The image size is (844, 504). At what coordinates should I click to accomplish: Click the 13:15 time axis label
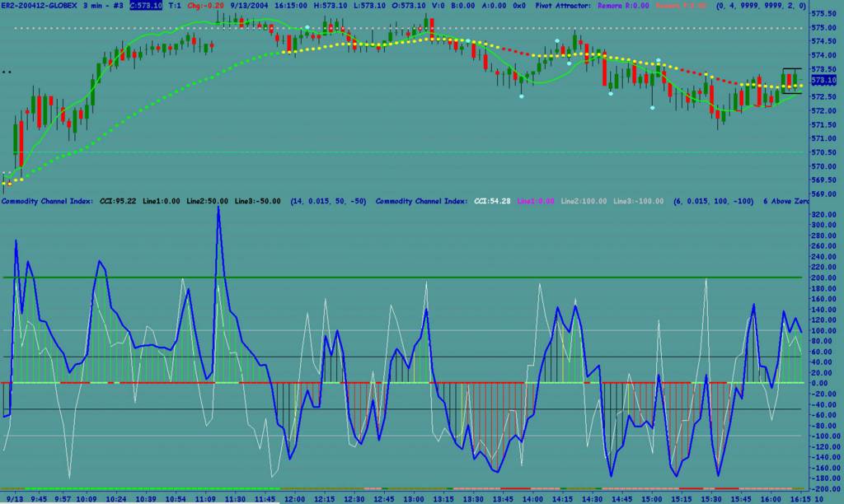[x=443, y=499]
